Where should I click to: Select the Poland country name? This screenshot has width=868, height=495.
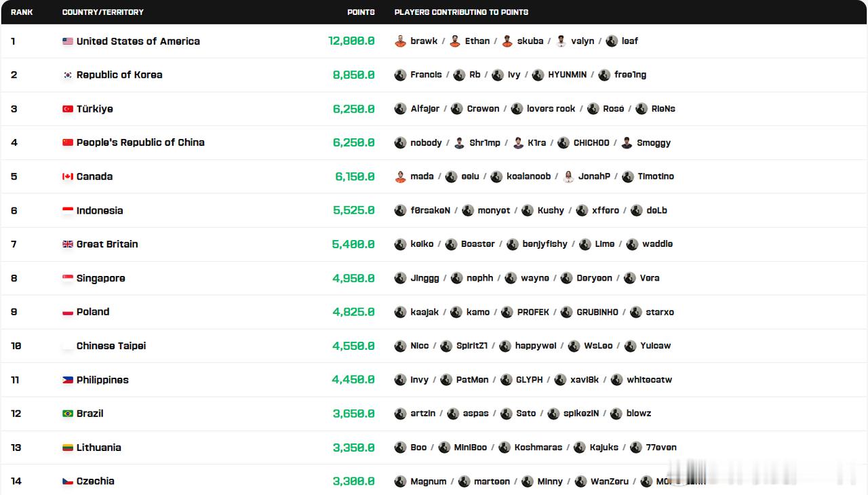point(93,312)
